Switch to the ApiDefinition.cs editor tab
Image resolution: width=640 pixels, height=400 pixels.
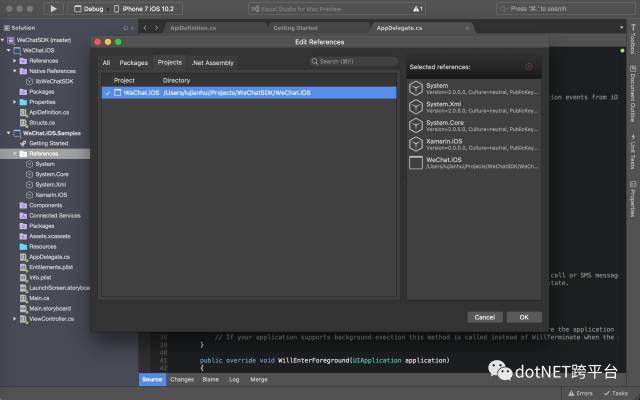[x=193, y=28]
